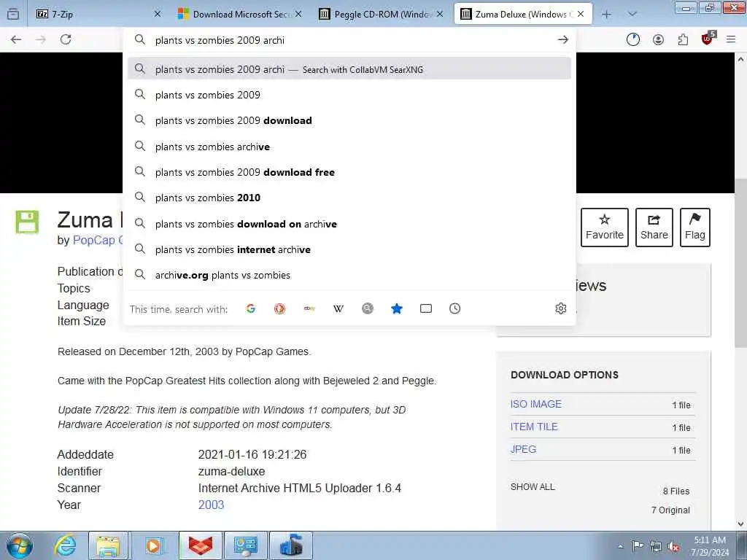
Task: Select suggestion 'plants vs zombies 2009'
Action: click(x=349, y=95)
